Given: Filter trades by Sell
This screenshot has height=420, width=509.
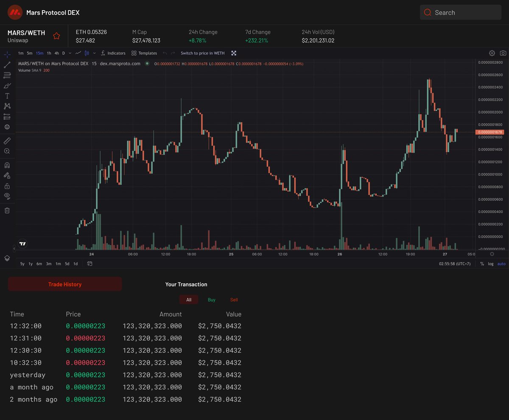Looking at the screenshot, I should pos(234,300).
